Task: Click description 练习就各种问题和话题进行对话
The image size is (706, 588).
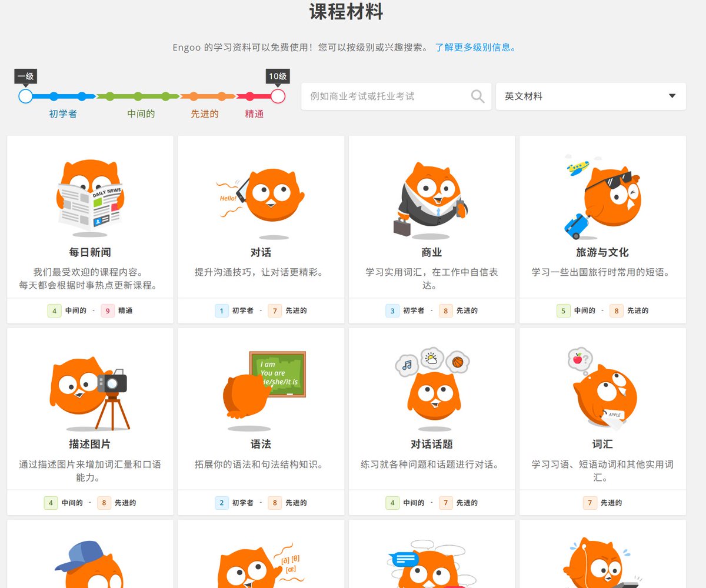Action: pos(432,465)
